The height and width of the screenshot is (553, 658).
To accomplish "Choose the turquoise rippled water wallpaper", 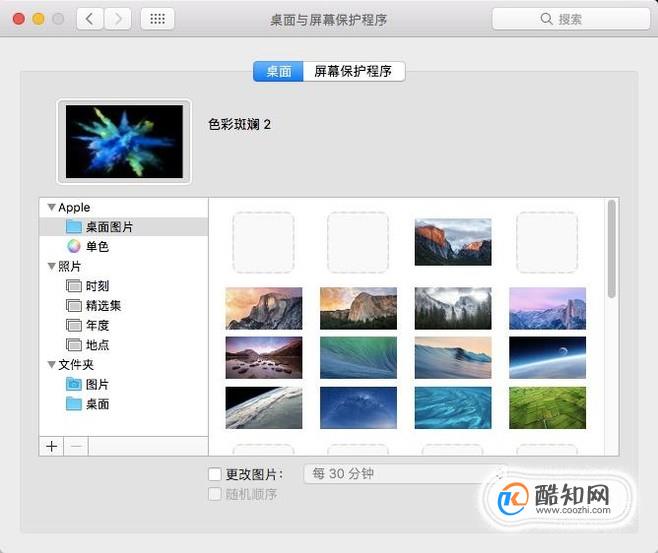I will coord(453,408).
